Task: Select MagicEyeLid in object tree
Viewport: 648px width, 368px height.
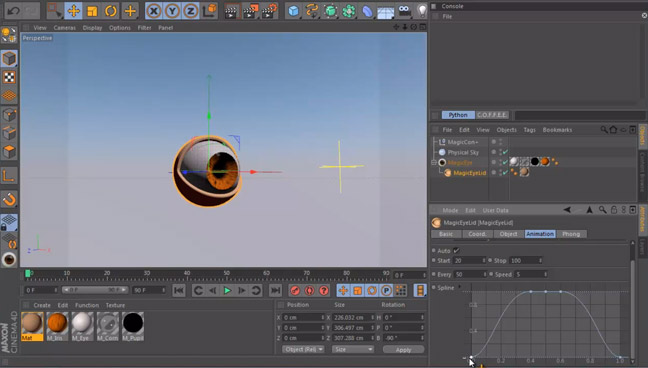Action: coord(469,173)
